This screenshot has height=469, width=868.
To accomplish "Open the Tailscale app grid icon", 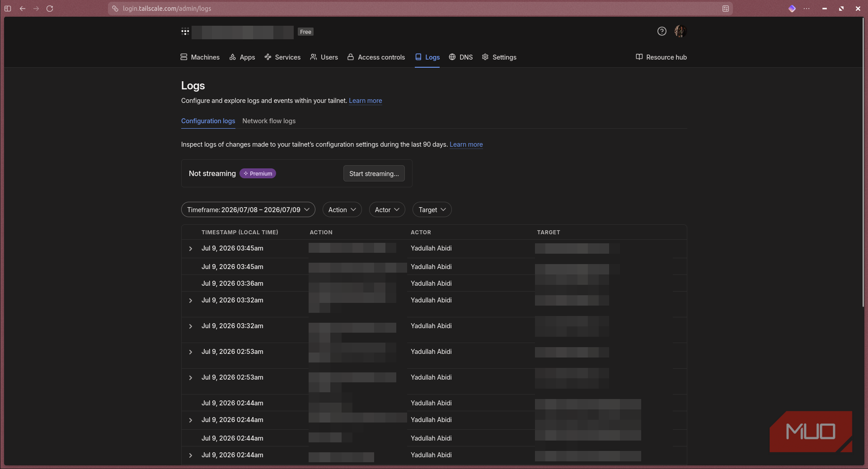I will [185, 32].
